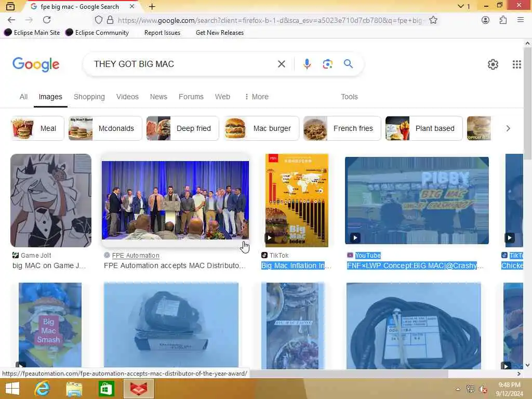Open the Tools filter options
This screenshot has height=399, width=532.
coord(349,97)
